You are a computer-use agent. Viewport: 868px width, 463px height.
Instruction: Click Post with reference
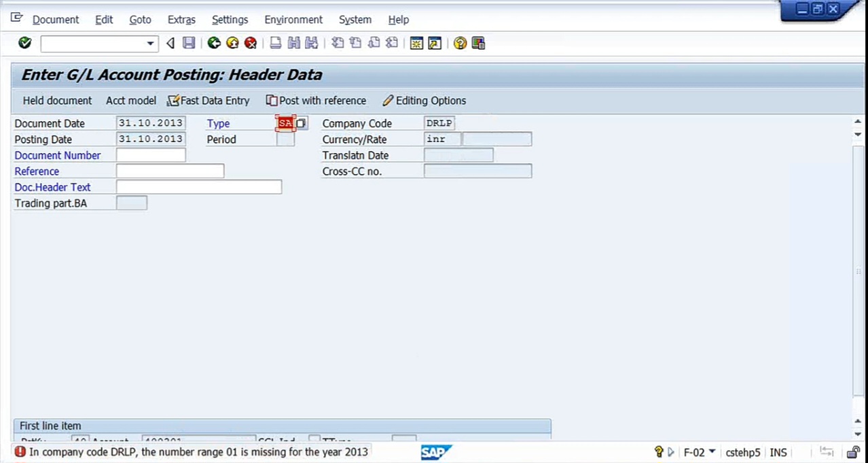(x=316, y=101)
